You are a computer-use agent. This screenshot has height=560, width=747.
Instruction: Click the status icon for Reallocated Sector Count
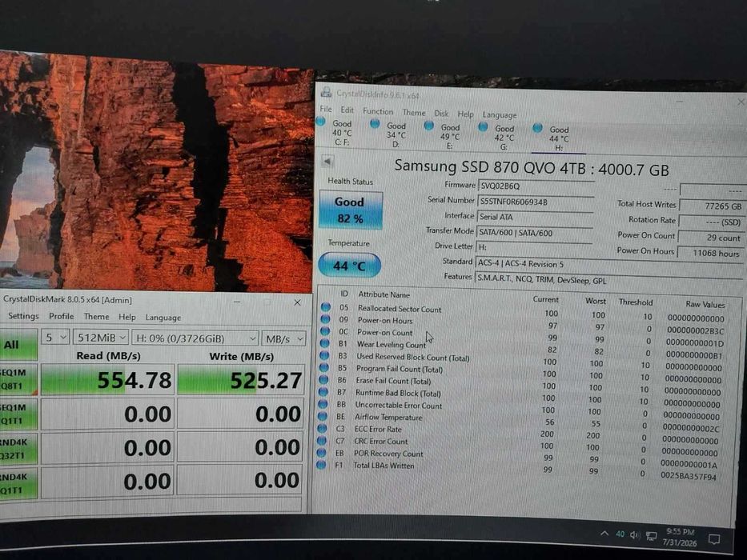tap(326, 306)
